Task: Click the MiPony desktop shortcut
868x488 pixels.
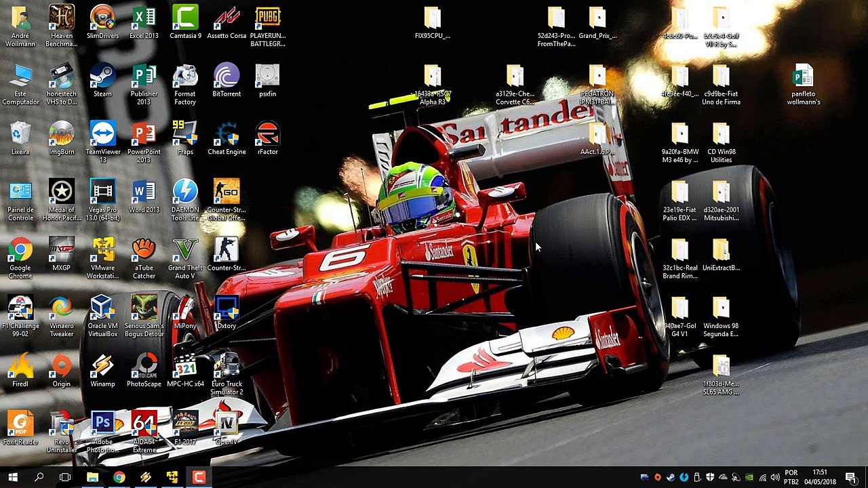Action: pos(185,312)
